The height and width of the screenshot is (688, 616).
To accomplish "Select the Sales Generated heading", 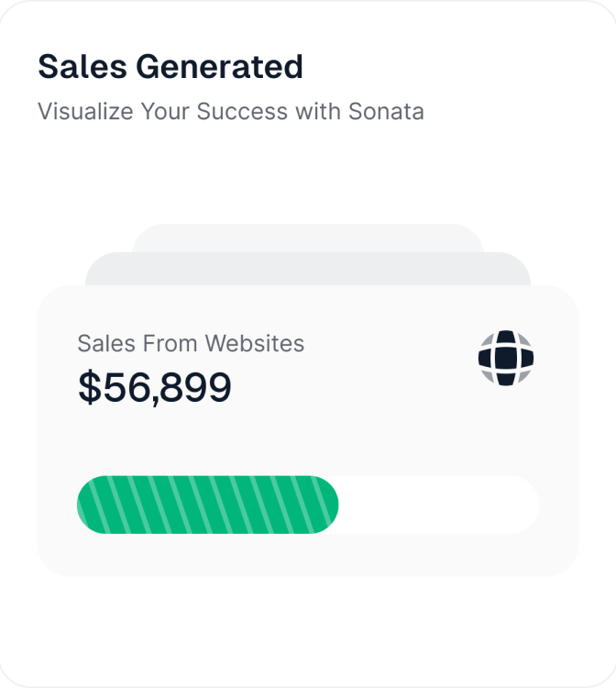I will pos(170,67).
